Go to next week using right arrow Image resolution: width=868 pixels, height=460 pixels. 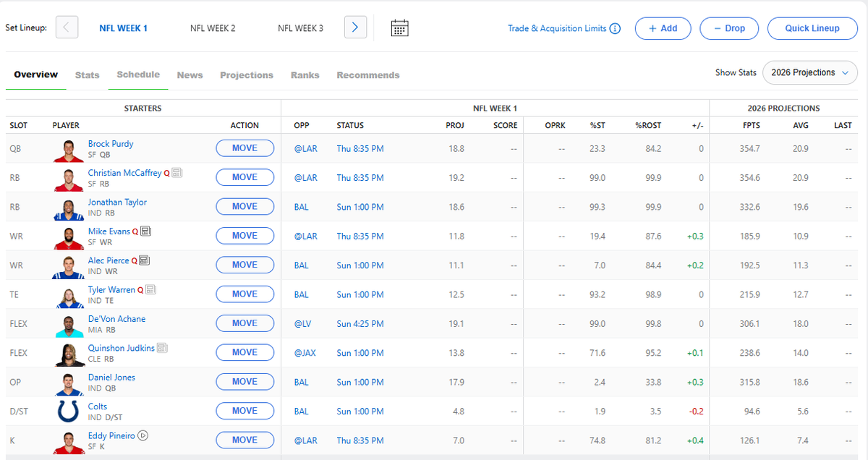click(355, 27)
